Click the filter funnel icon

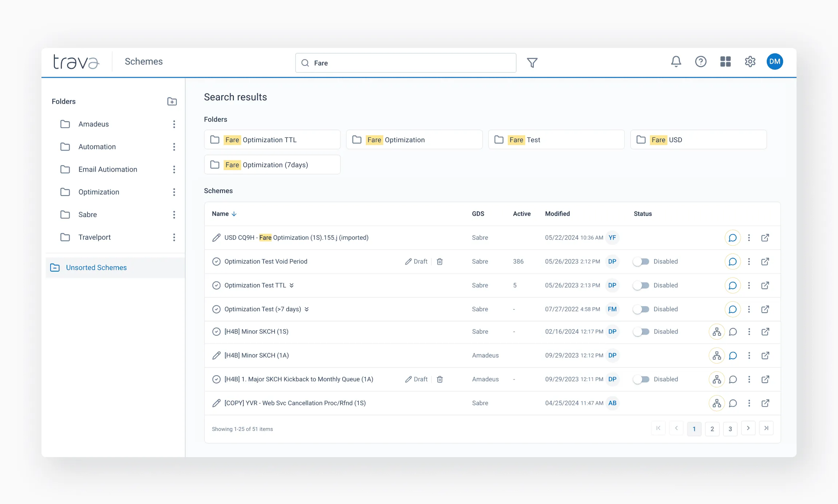coord(532,63)
